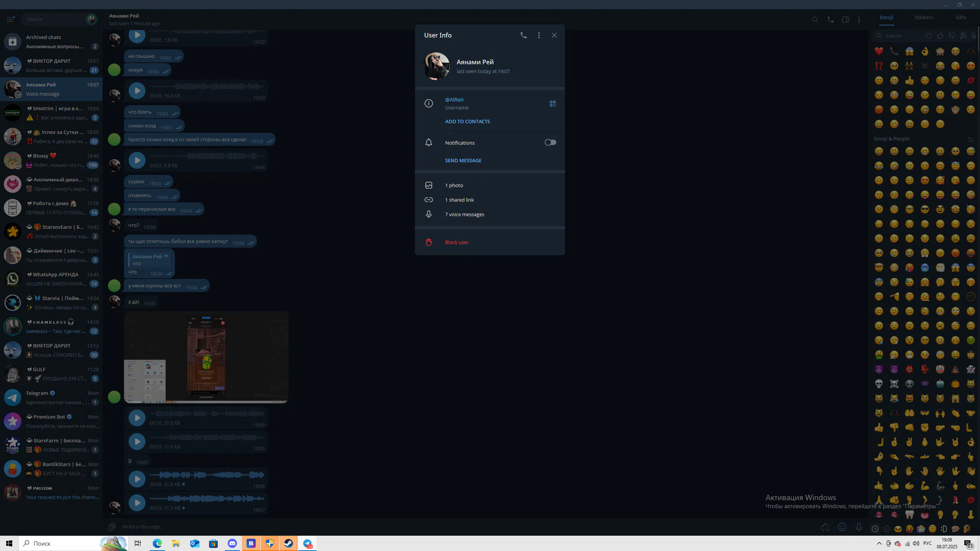
Task: Toggle the Notifications switch
Action: pos(550,142)
